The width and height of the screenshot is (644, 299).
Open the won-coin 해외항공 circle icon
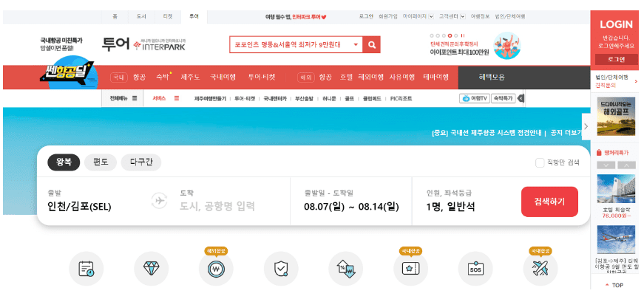tap(216, 269)
